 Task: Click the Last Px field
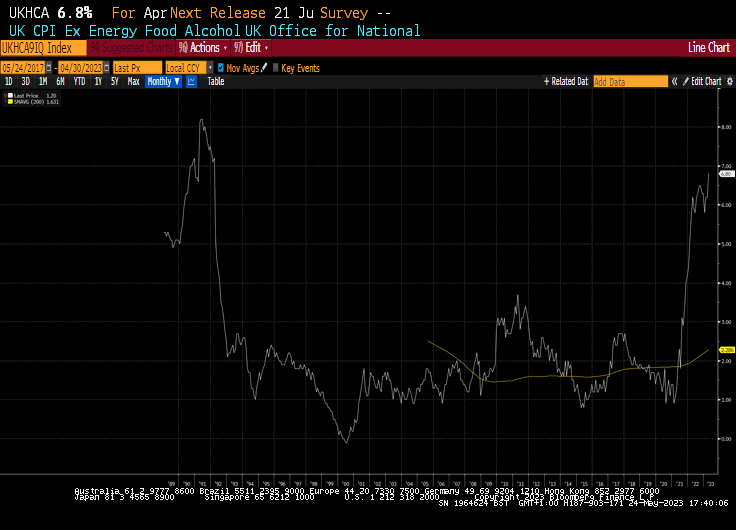pyautogui.click(x=137, y=68)
